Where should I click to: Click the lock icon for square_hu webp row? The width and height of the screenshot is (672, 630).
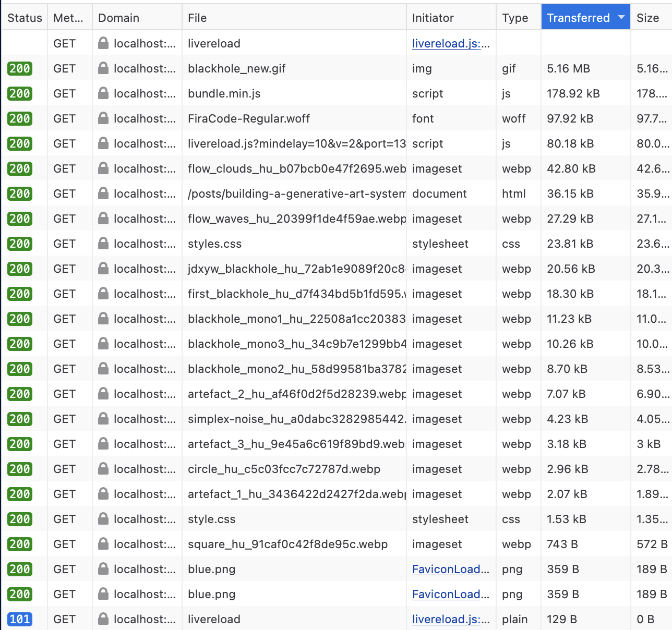coord(103,544)
